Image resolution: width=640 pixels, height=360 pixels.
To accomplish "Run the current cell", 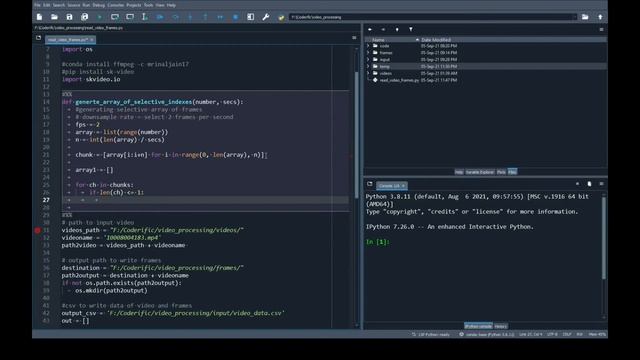I will click(115, 17).
